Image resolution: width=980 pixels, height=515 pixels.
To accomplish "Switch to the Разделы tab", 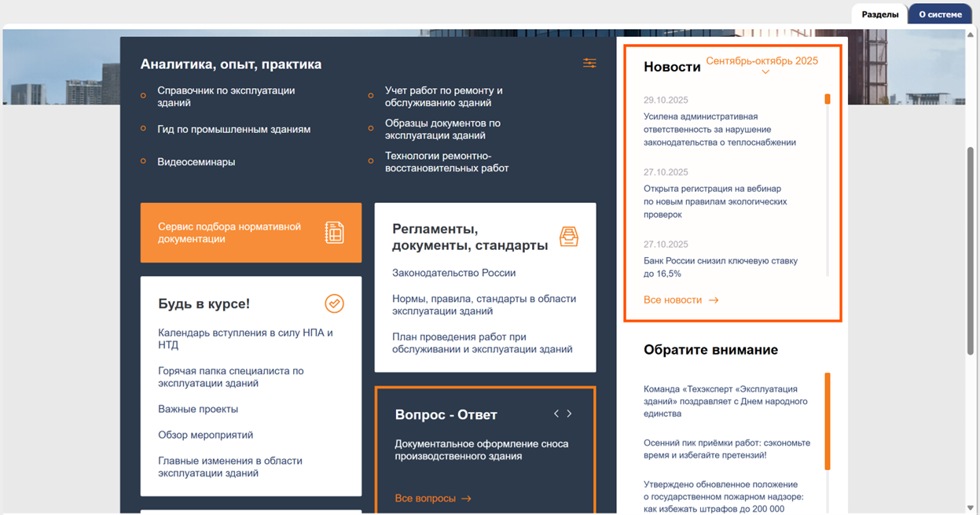I will click(x=879, y=14).
